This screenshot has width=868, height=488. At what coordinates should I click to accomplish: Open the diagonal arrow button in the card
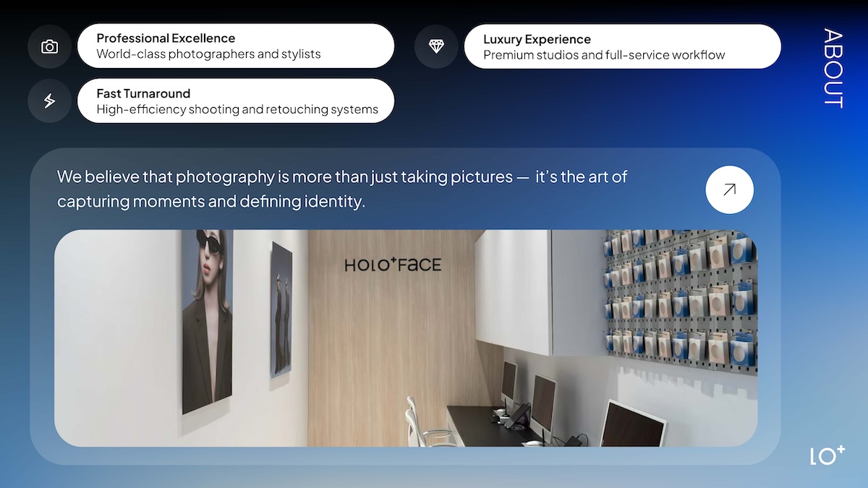point(729,190)
